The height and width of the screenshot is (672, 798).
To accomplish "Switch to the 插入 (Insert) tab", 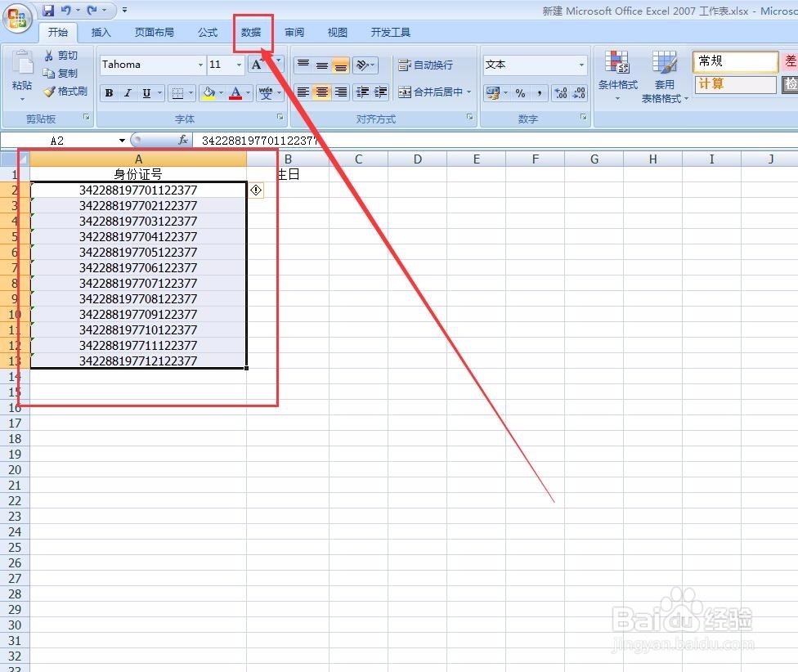I will 101,33.
